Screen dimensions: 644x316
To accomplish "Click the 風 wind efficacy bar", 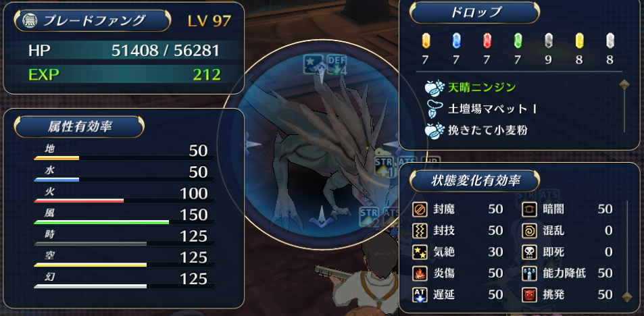I will (124, 222).
